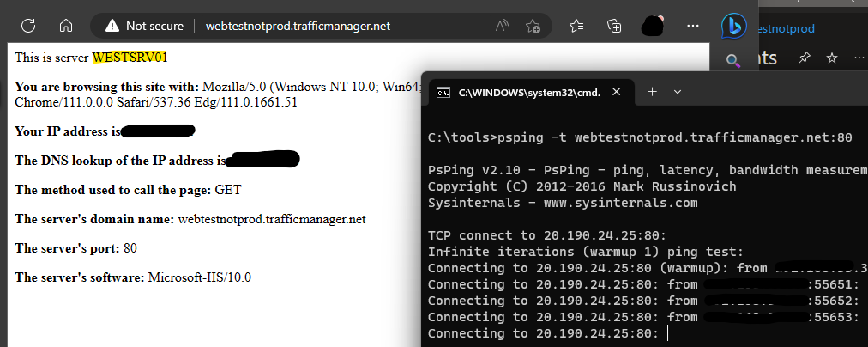Click the terminal line ending with :55653

coord(644,317)
